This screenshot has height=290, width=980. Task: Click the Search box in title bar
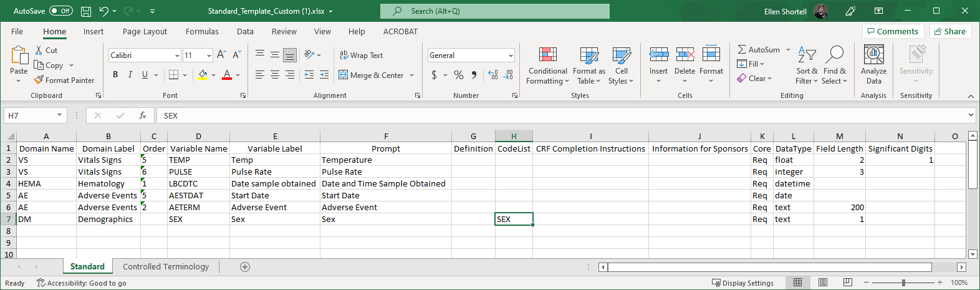(x=495, y=11)
